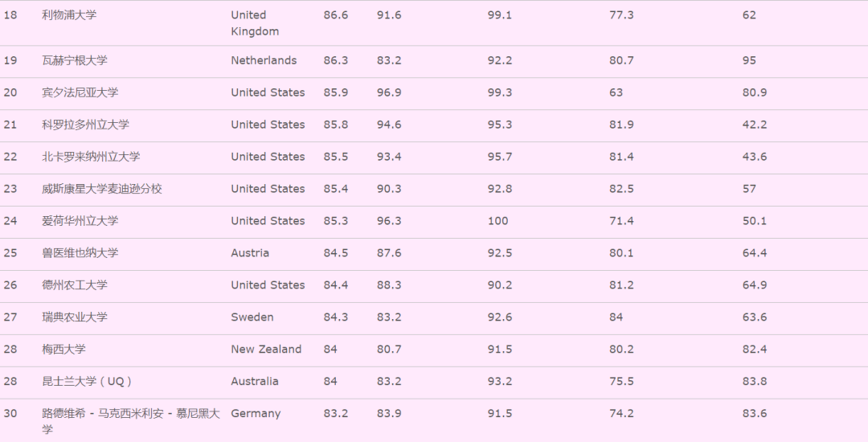Image resolution: width=868 pixels, height=442 pixels.
Task: Select the 瓦赫宁根大学 row name
Action: [x=74, y=60]
